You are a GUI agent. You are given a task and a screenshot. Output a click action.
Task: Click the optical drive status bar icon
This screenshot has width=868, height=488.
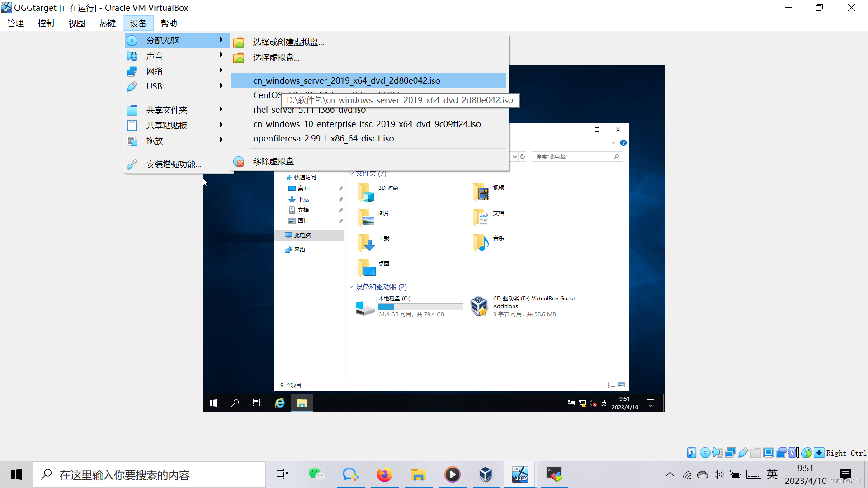click(705, 453)
